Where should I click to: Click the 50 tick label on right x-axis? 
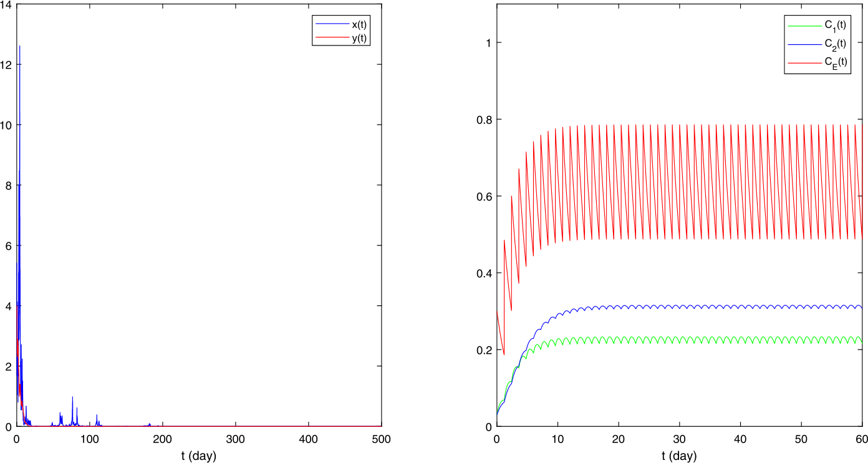801,439
